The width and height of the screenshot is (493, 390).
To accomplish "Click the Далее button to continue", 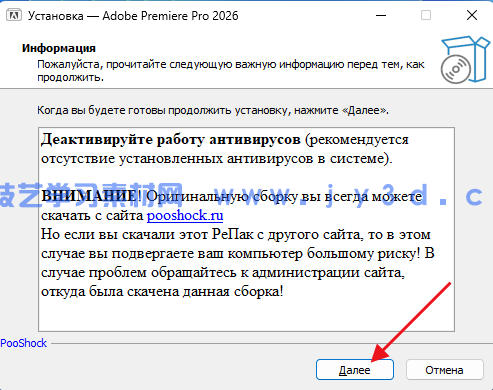I will (355, 370).
